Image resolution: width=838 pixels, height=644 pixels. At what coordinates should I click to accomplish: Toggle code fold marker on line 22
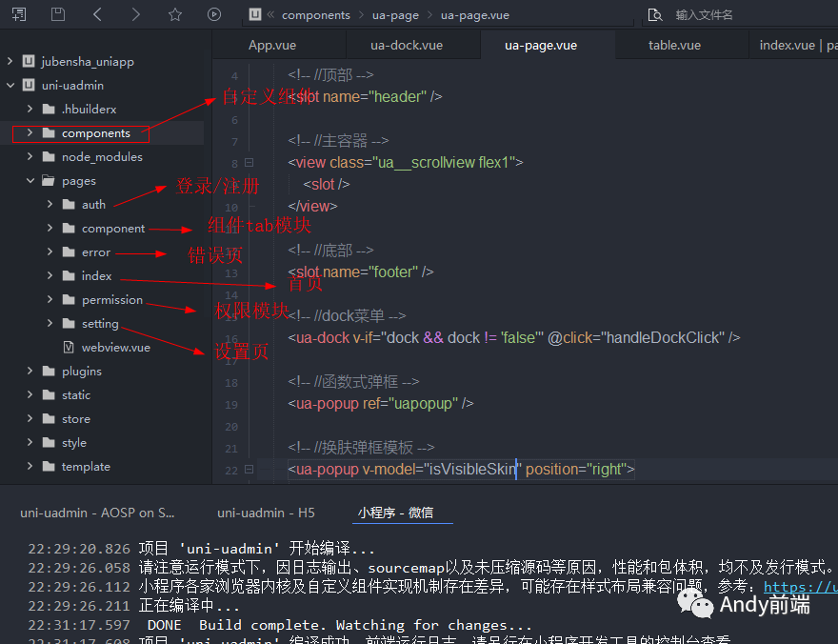[x=249, y=469]
